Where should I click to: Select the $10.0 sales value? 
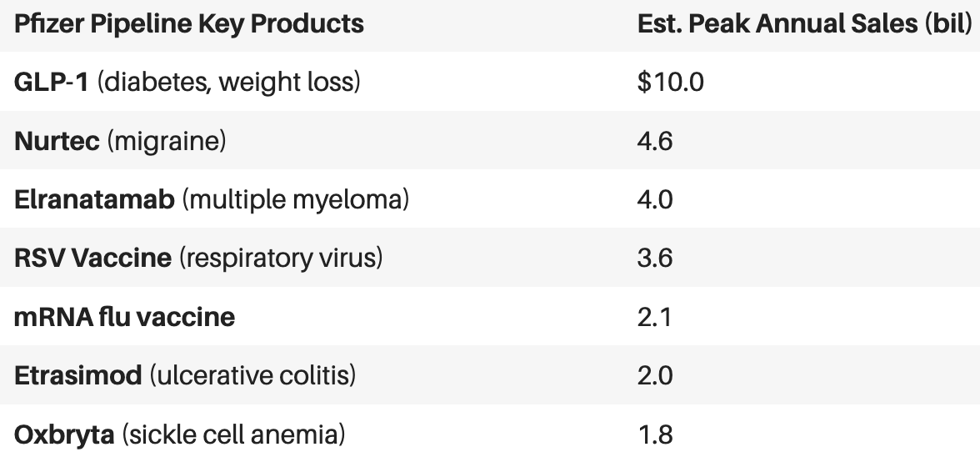(671, 82)
